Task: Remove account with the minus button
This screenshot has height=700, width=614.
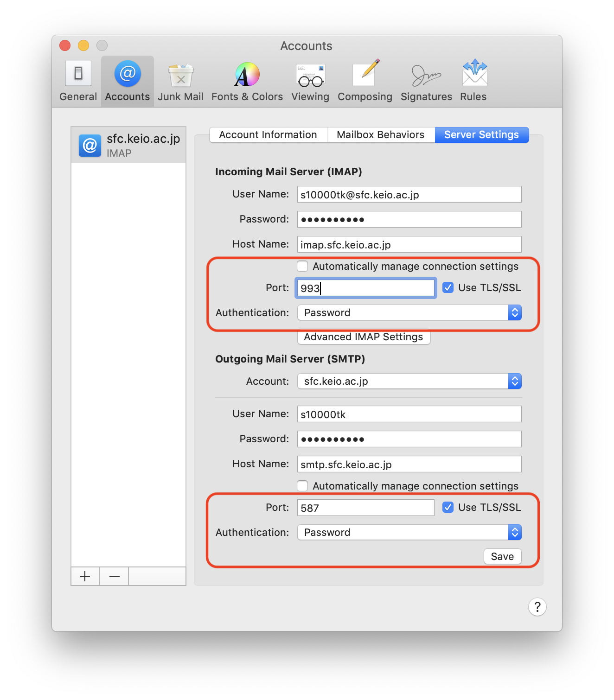Action: (x=114, y=576)
